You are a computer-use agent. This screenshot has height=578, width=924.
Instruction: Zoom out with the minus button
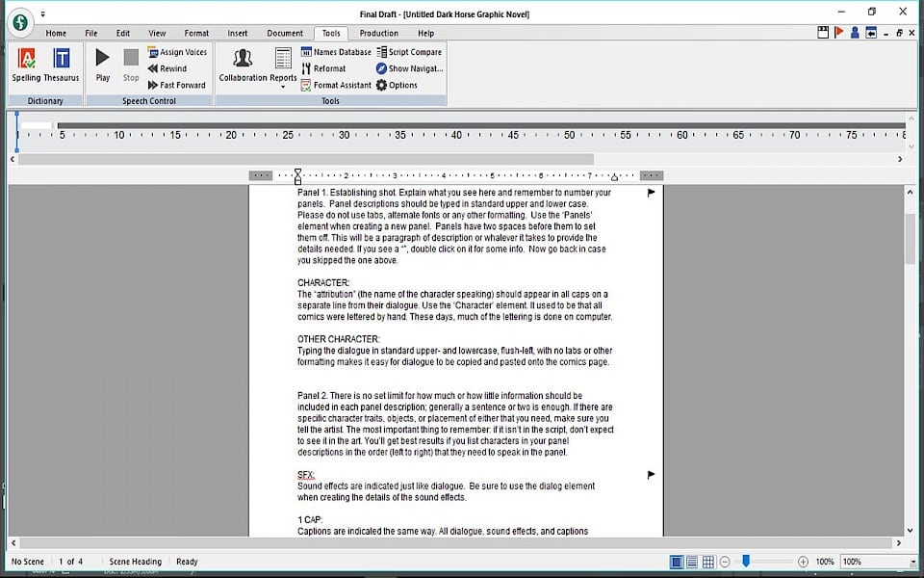tap(725, 562)
